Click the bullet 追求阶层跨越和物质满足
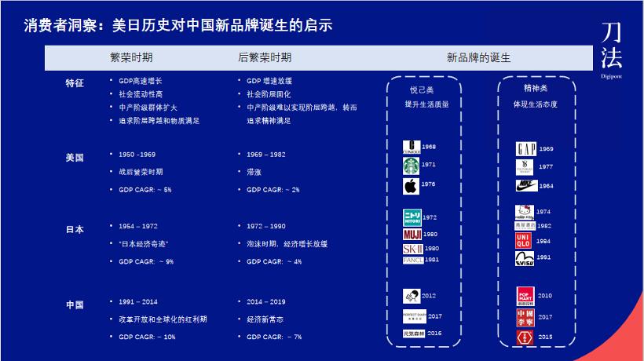644x361 pixels. point(159,121)
